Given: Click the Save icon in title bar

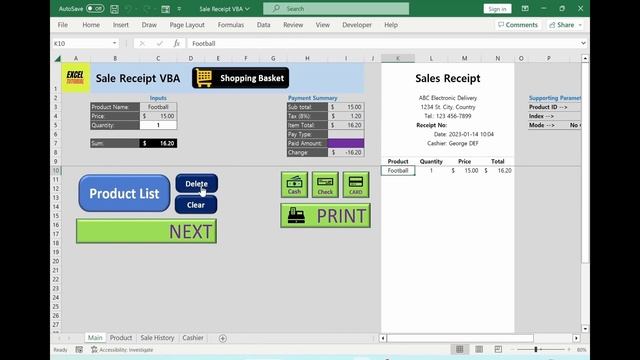Looking at the screenshot, I should pos(114,9).
